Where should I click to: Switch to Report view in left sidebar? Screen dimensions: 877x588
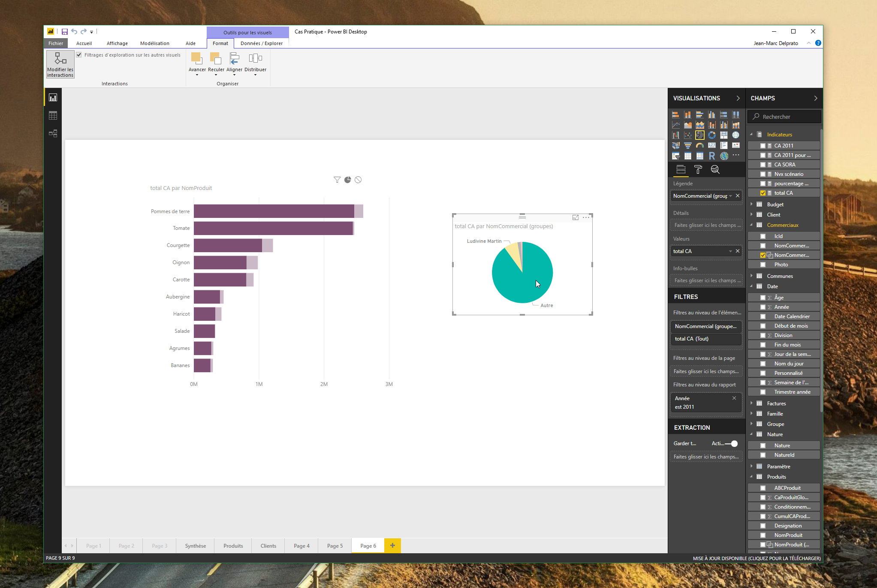tap(53, 98)
